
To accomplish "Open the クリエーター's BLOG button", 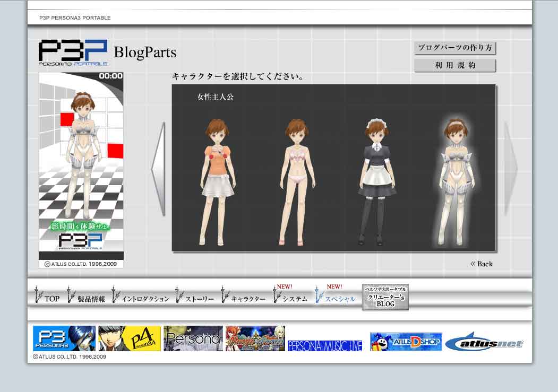I will [385, 297].
